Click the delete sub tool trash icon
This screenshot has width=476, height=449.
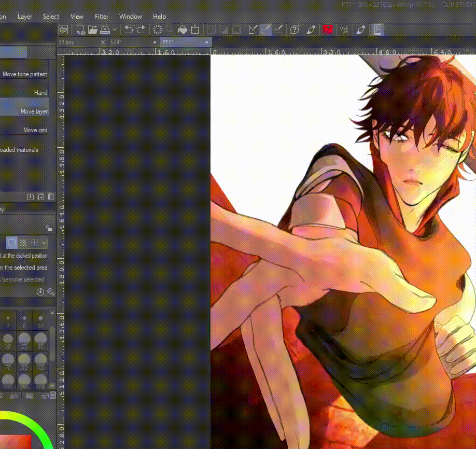(x=51, y=197)
